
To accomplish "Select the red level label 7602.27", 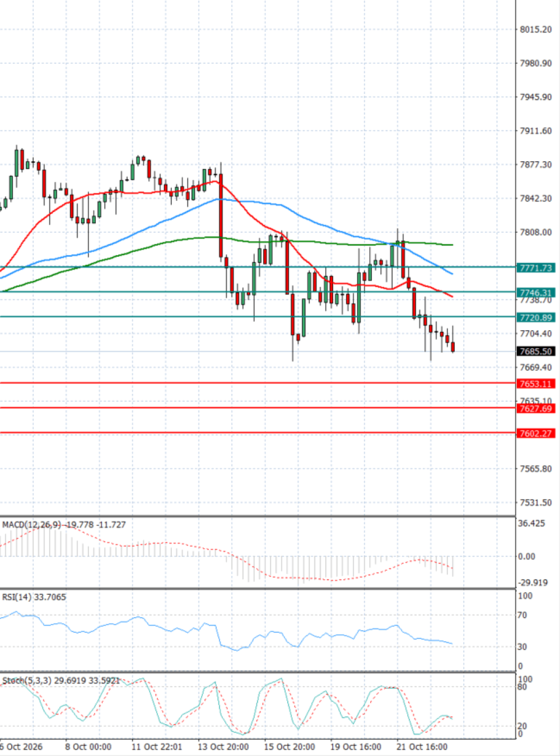I will [536, 433].
